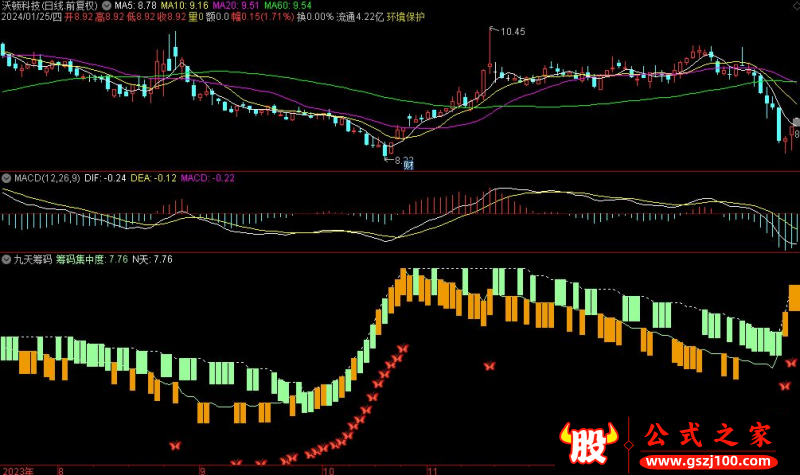Click the circle icon before MACD(12,26,9)
The width and height of the screenshot is (800, 475).
[7, 178]
